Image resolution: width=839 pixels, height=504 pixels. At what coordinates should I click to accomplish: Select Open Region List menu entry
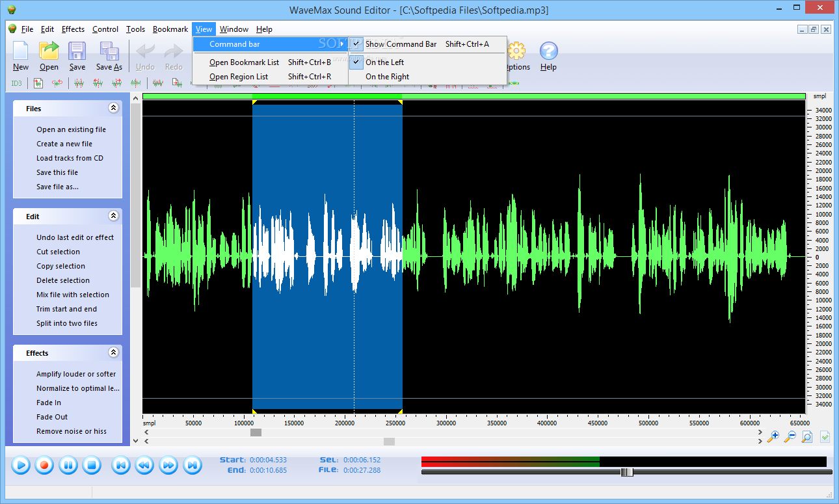271,77
